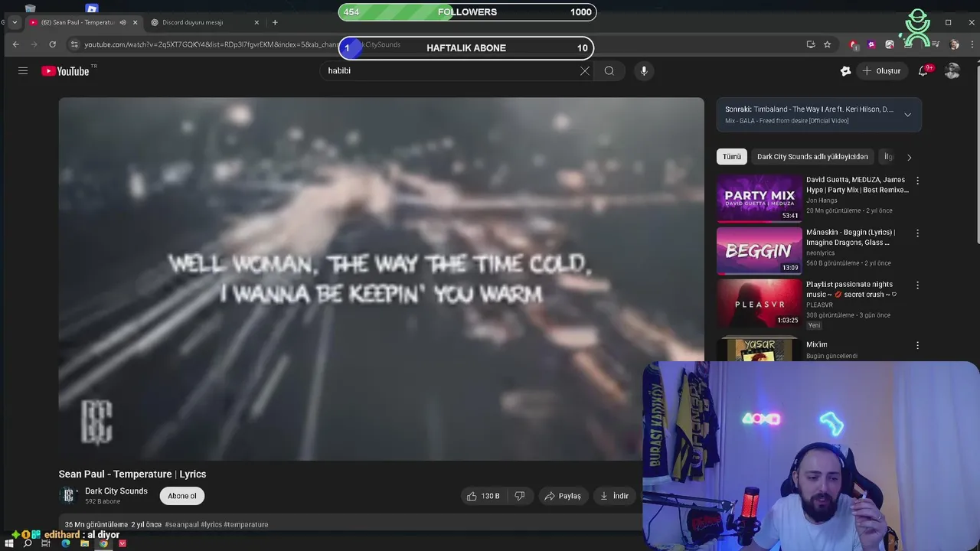The width and height of the screenshot is (980, 551).
Task: Mute audio on the Sean Paul tab
Action: pyautogui.click(x=122, y=22)
